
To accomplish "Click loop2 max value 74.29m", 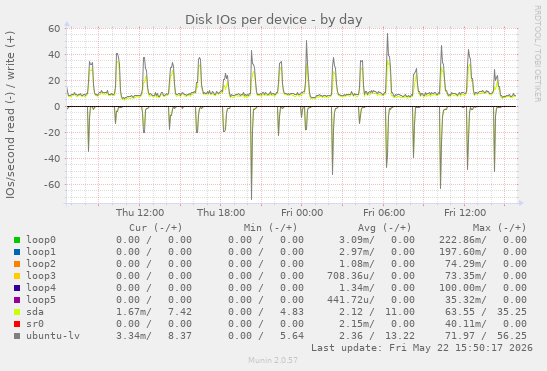I will (465, 264).
